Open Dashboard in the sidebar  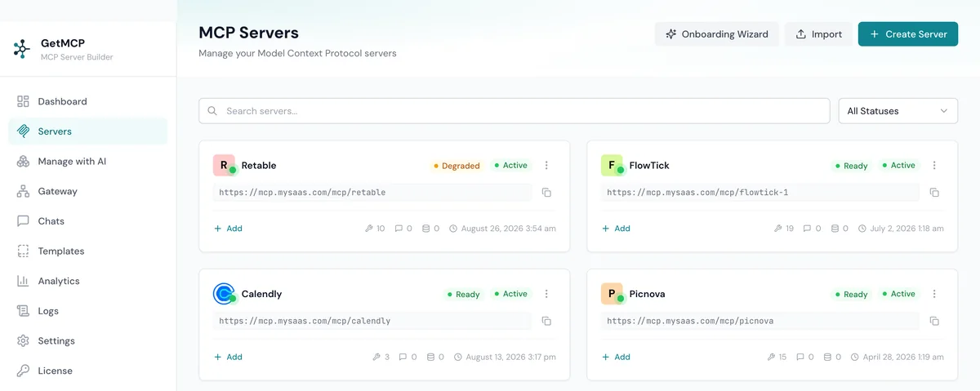click(87, 101)
